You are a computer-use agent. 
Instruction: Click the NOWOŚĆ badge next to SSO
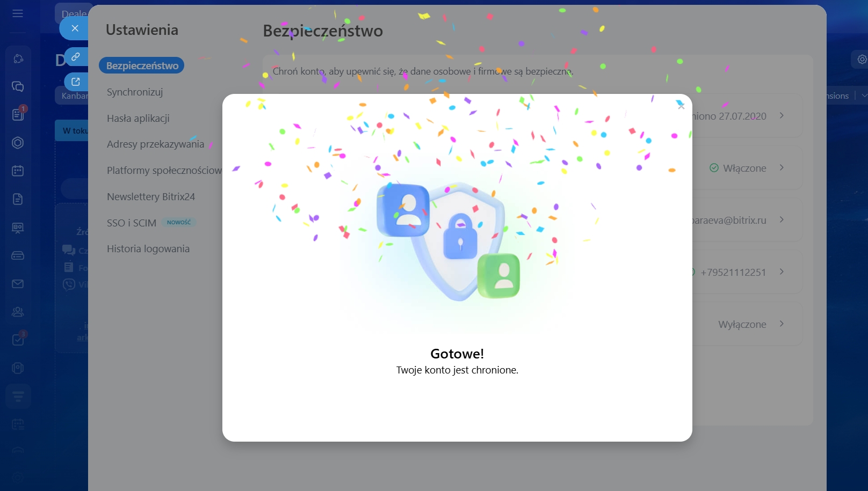179,222
